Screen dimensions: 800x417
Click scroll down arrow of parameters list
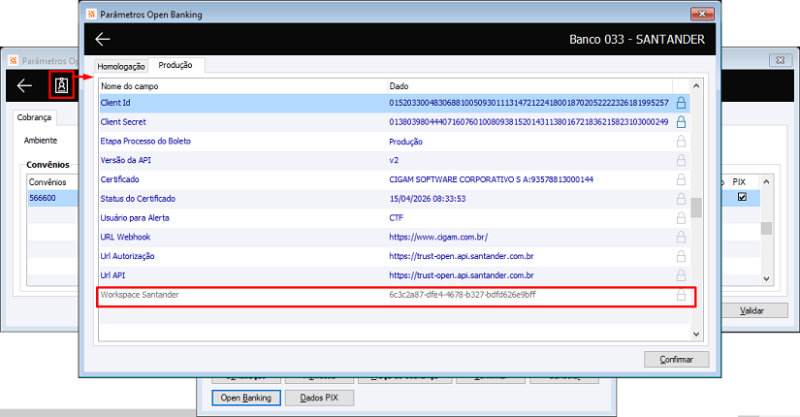coord(696,334)
